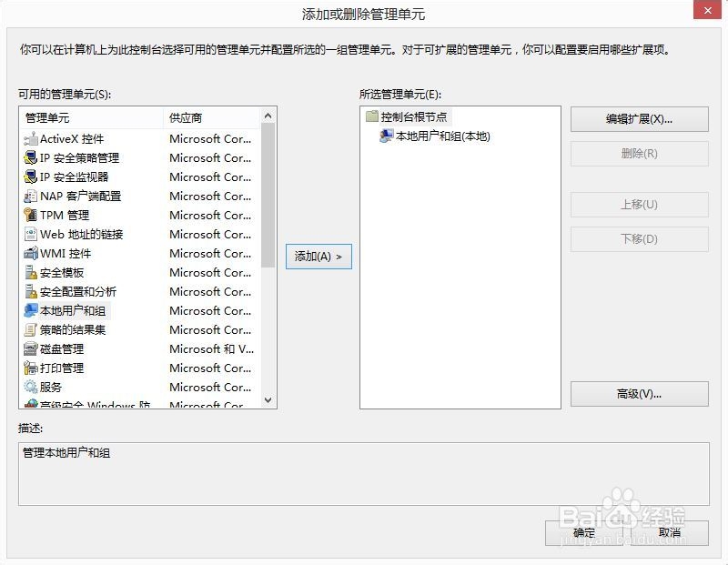Click the 本地用户和组(本地) icon in selected list
Viewport: 728px width, 565px height.
pyautogui.click(x=386, y=136)
